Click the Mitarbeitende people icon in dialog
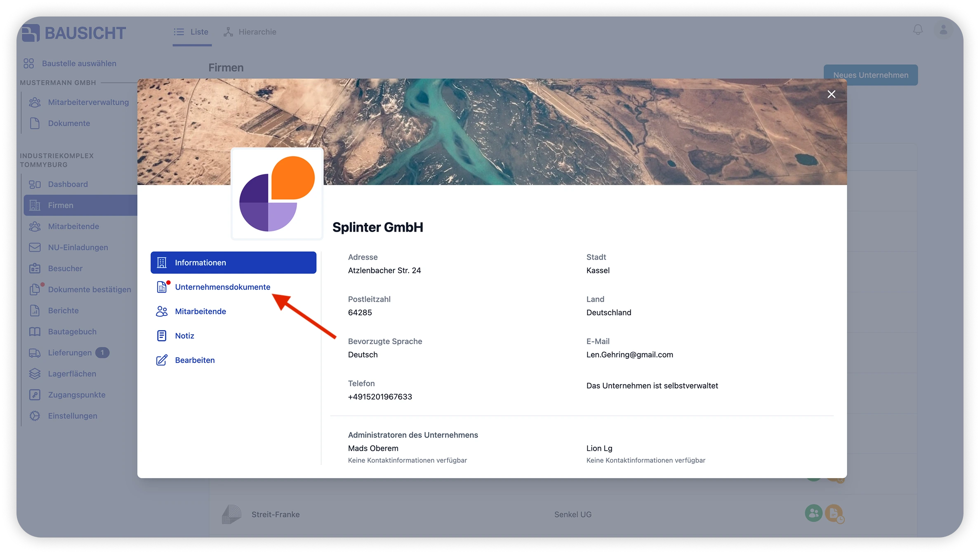The width and height of the screenshot is (980, 554). pyautogui.click(x=162, y=311)
